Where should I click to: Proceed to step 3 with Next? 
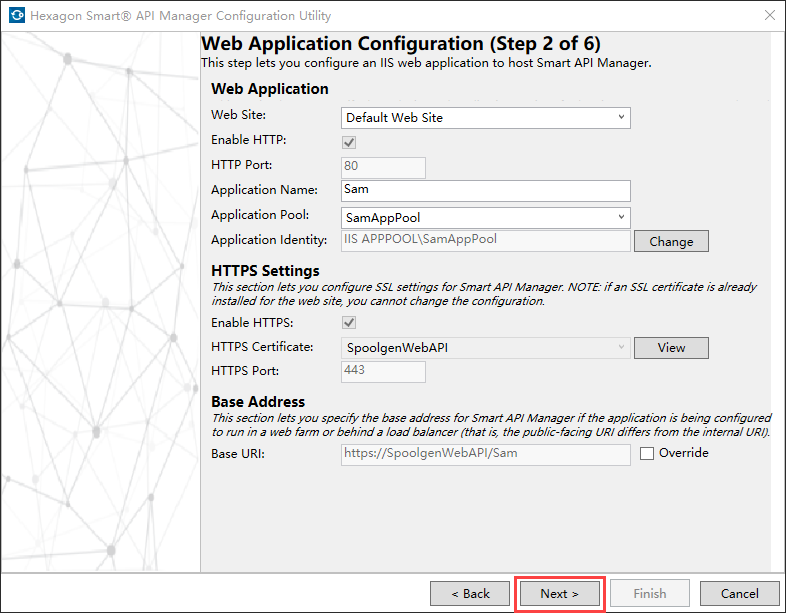[559, 593]
